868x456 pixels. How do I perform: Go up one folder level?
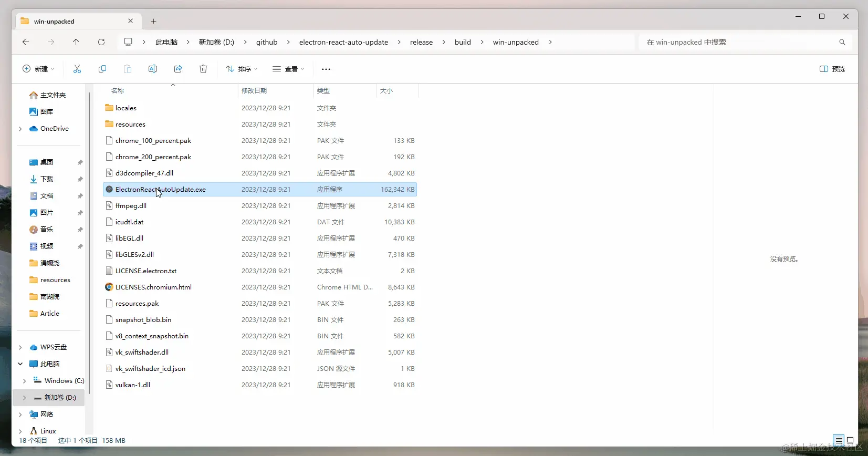(x=76, y=42)
